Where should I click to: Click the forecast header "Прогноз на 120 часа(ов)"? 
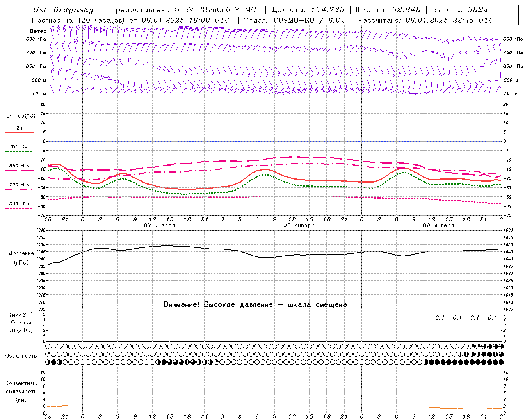click(x=79, y=20)
